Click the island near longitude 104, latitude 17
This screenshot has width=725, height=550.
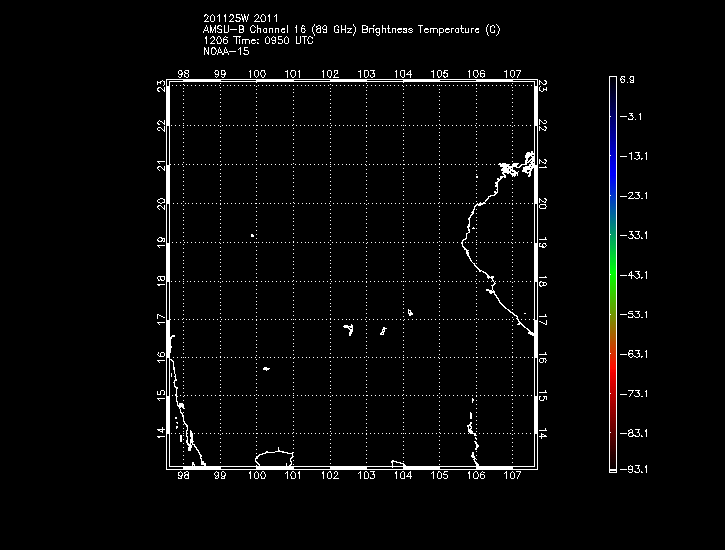click(410, 312)
